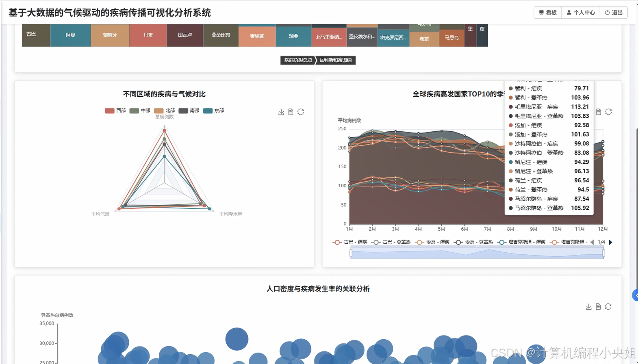Image resolution: width=638 pixels, height=364 pixels.
Task: Click title 人口密度与疾病发生率的关联分析
Action: (318, 289)
